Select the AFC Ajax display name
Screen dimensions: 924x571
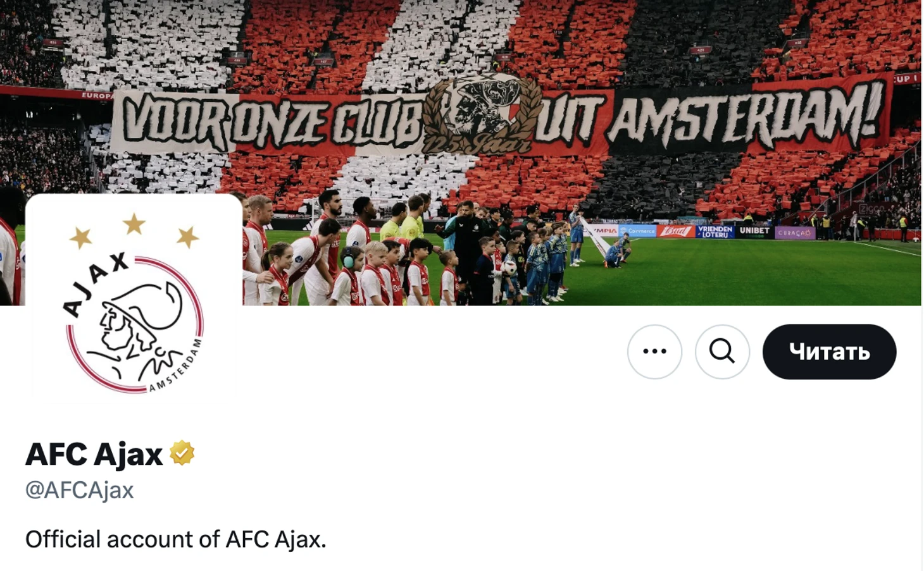(94, 453)
